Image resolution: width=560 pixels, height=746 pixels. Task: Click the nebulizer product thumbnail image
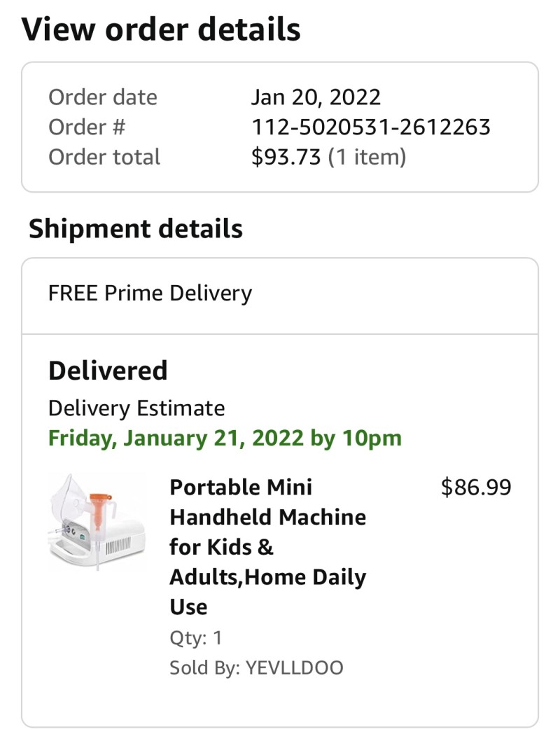[98, 523]
